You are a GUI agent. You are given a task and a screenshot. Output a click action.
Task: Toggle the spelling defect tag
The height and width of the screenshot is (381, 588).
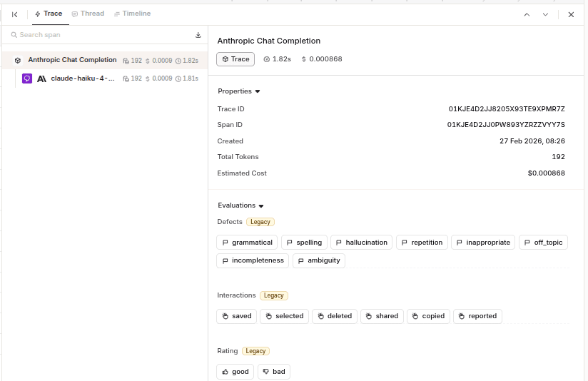[304, 243]
